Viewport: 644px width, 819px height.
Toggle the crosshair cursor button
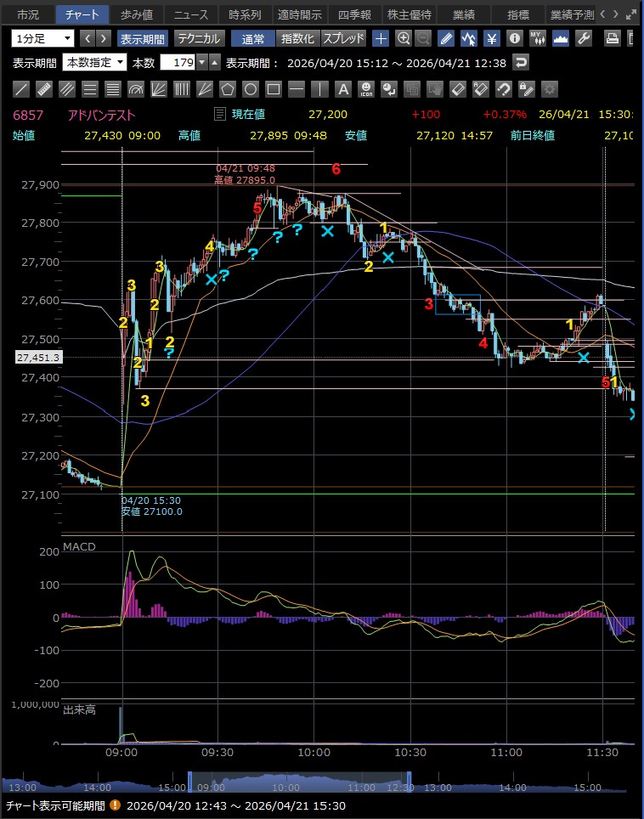(x=381, y=38)
